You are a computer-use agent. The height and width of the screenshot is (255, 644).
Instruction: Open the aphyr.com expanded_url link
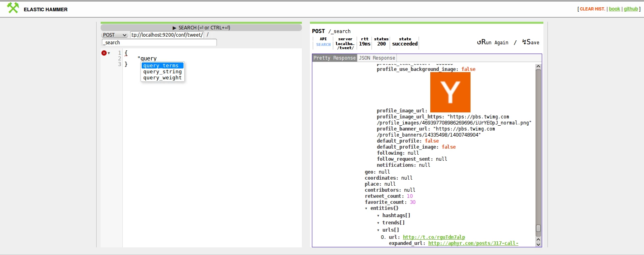473,243
